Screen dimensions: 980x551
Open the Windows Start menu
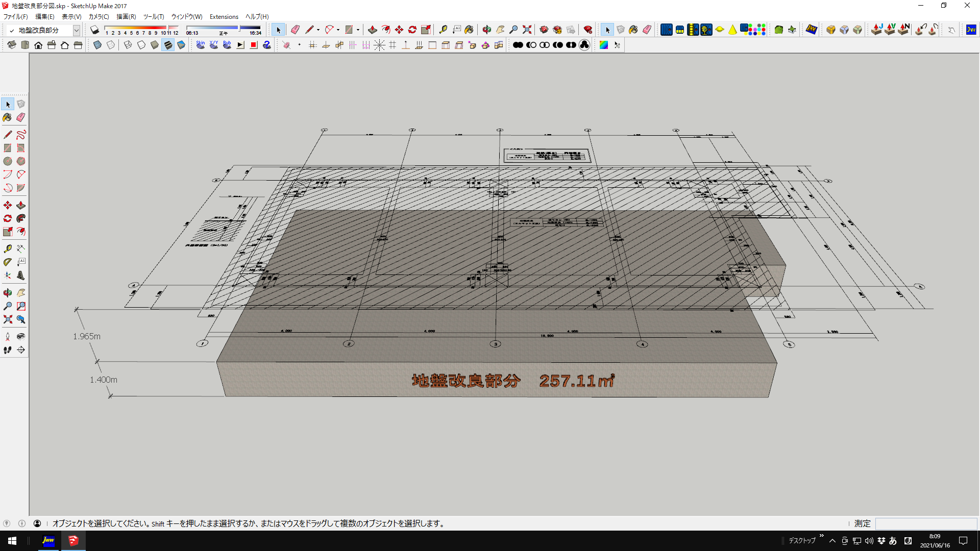(12, 541)
